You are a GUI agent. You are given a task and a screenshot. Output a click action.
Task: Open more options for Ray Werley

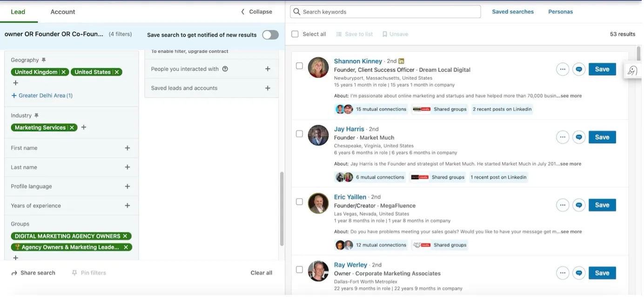[x=563, y=273]
